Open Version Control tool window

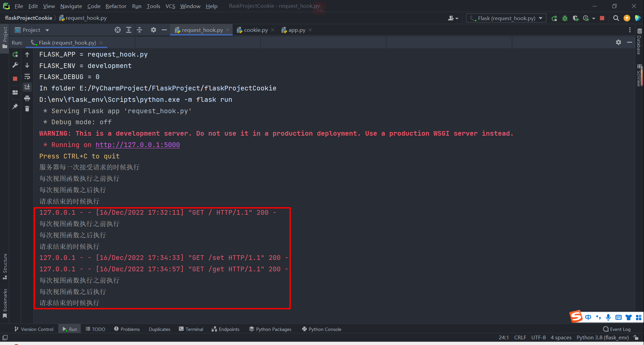click(x=34, y=329)
